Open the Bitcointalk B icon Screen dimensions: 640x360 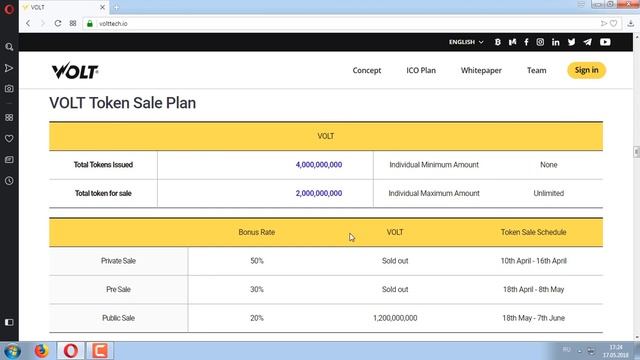click(498, 42)
